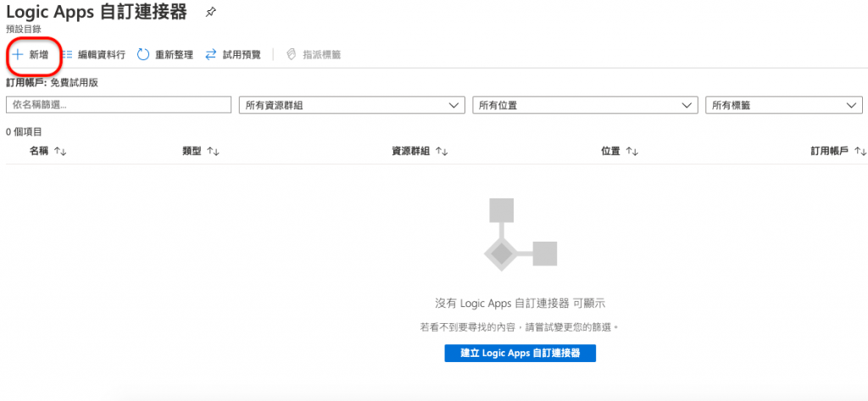The image size is (868, 401).
Task: Pin the Logic Apps custom connector page
Action: [210, 13]
